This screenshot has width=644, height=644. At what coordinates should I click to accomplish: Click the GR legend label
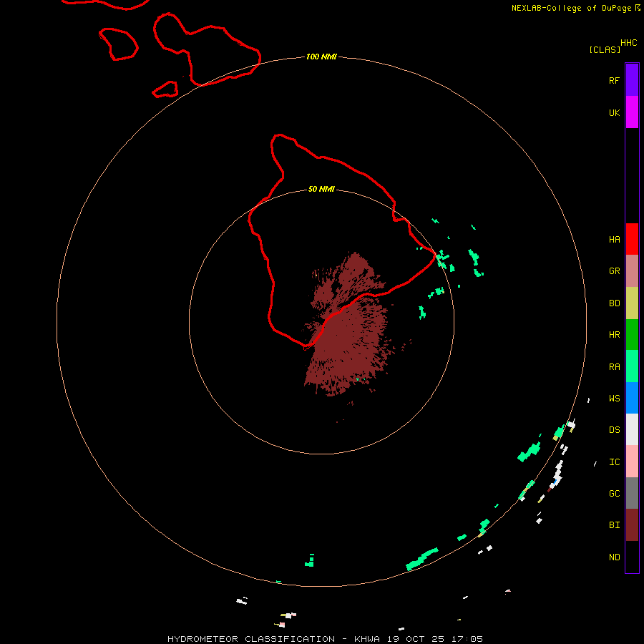[x=614, y=271]
